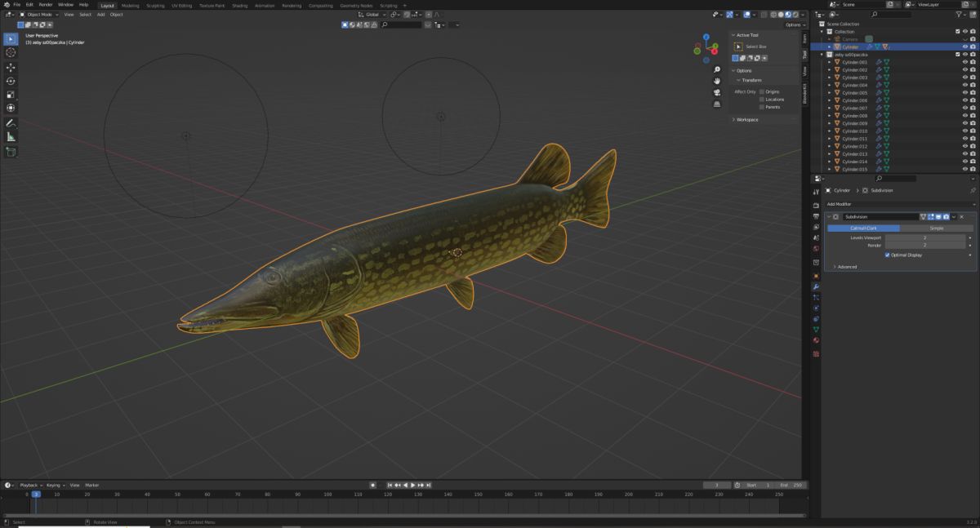Open Global transform orientation dropdown
This screenshot has height=528, width=980.
pos(372,14)
